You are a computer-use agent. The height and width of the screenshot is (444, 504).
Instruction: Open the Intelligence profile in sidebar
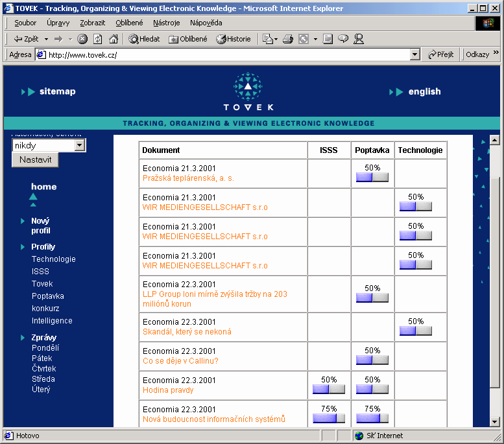(52, 321)
